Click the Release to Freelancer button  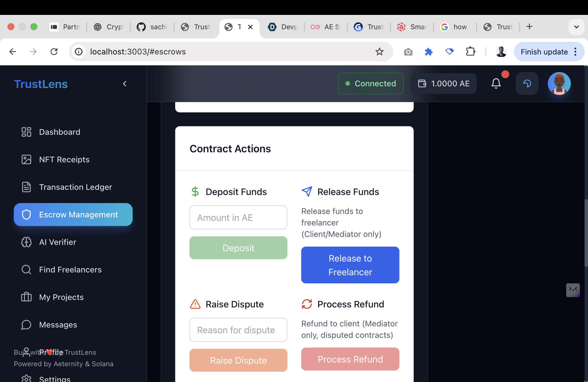click(x=350, y=265)
